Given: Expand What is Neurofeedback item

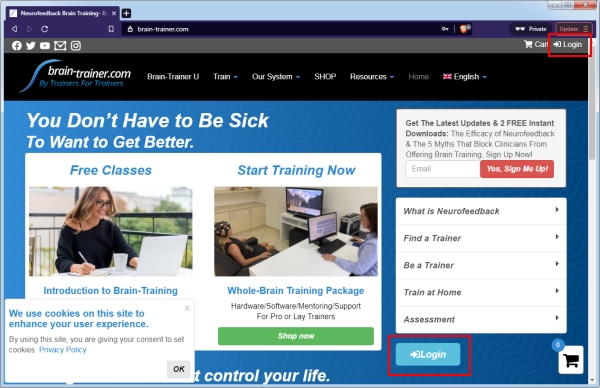Looking at the screenshot, I should 481,211.
